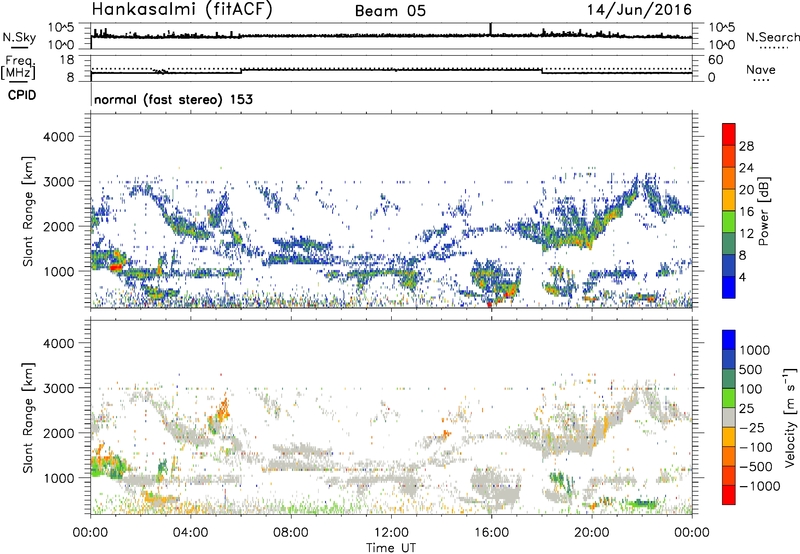Select the N.Sky legend label
800x554 pixels.
(19, 37)
